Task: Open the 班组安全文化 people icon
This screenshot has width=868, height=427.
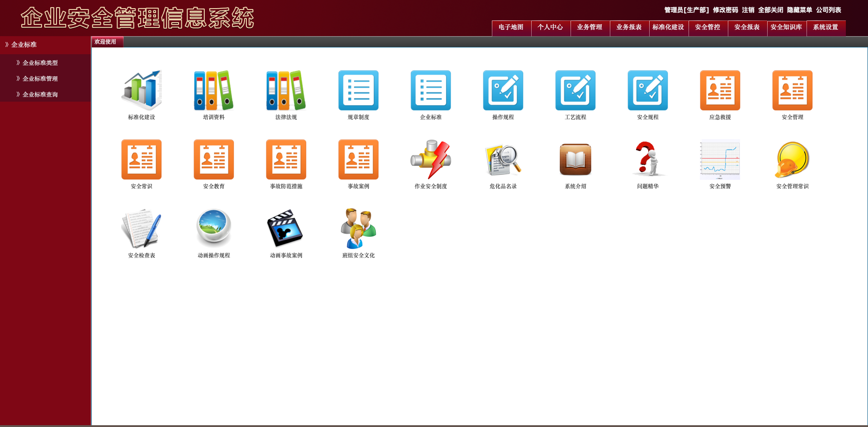Action: [x=359, y=229]
